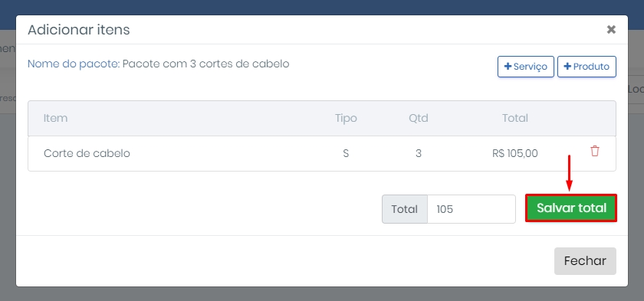Image resolution: width=644 pixels, height=301 pixels.
Task: Click the Item column header
Action: 55,118
